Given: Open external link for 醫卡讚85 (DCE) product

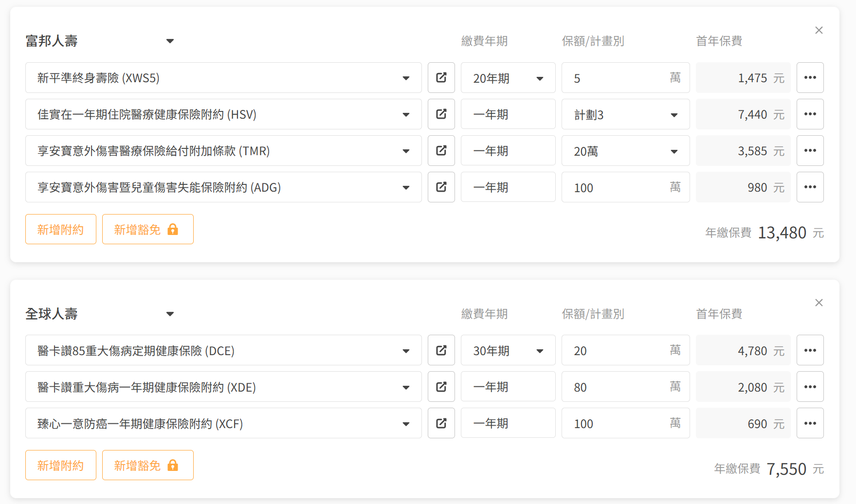Looking at the screenshot, I should pyautogui.click(x=441, y=350).
